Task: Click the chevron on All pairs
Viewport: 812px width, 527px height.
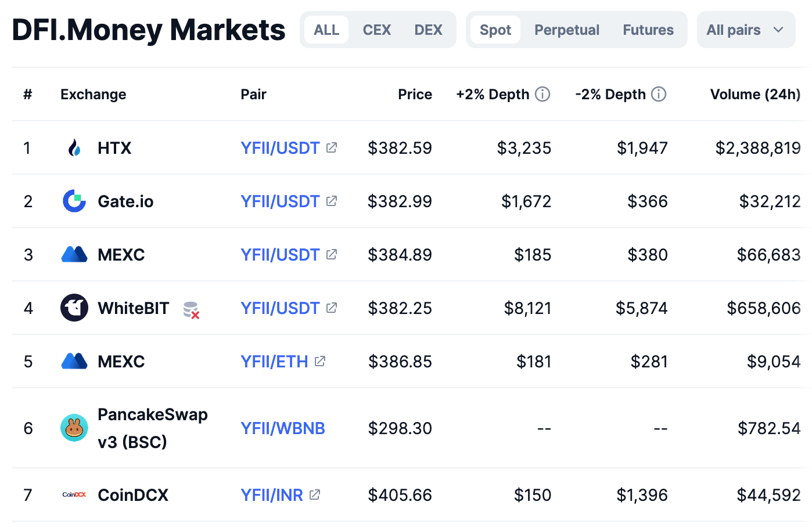Action: (x=778, y=30)
